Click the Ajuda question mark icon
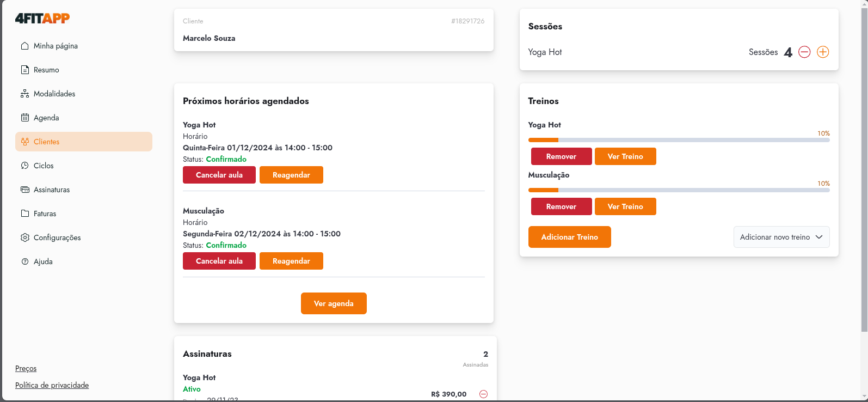This screenshot has width=868, height=402. tap(24, 261)
